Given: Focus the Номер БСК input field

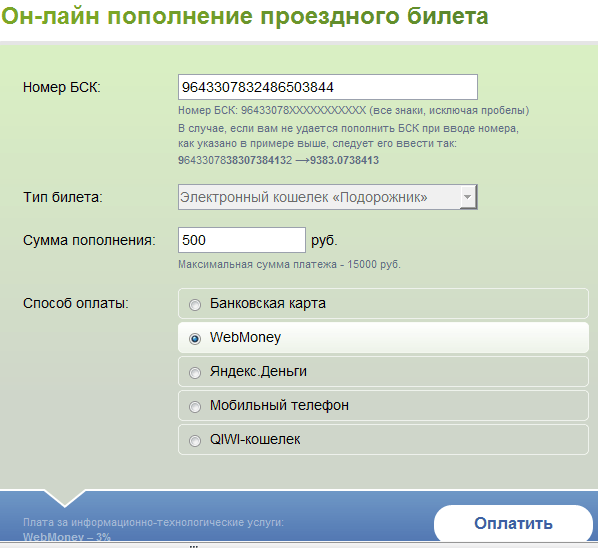Looking at the screenshot, I should 328,87.
